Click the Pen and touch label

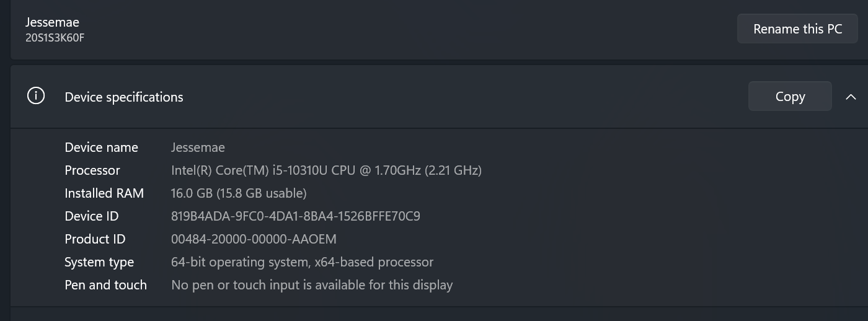[105, 285]
